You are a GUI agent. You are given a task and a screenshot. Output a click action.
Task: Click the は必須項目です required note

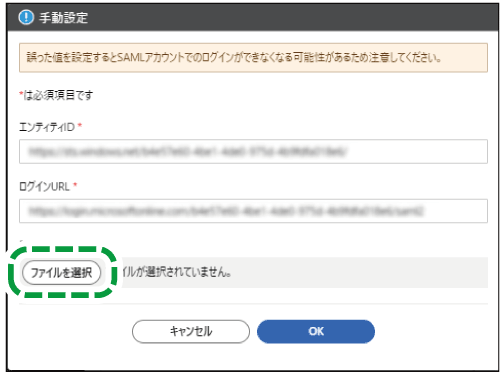[58, 95]
